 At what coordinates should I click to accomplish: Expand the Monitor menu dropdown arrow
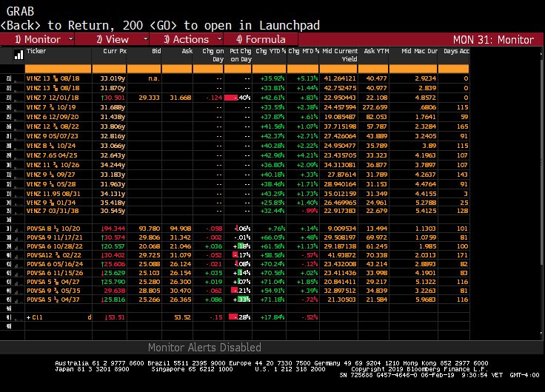click(x=70, y=39)
